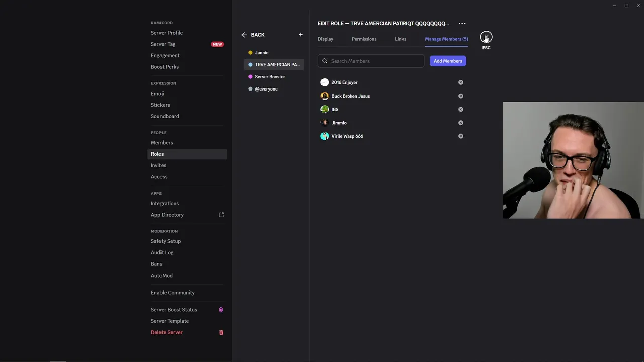Image resolution: width=644 pixels, height=362 pixels.
Task: Focus the Search Members field
Action: click(375, 61)
